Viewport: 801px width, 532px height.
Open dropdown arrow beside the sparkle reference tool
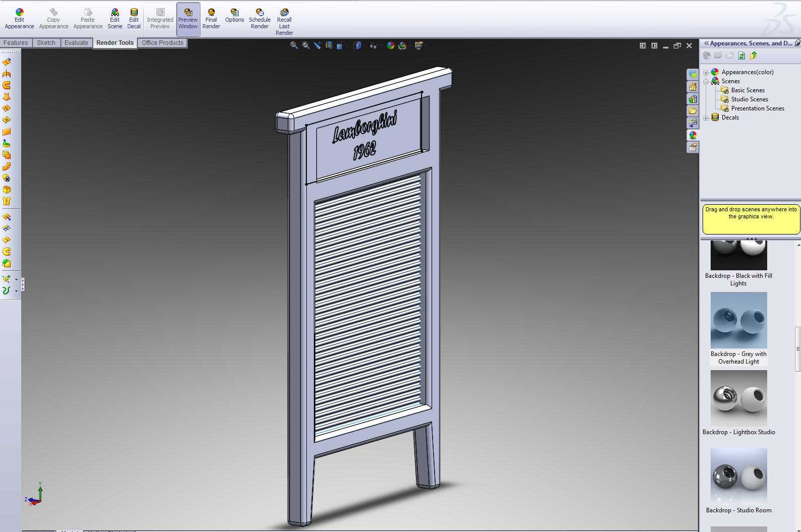[16, 279]
